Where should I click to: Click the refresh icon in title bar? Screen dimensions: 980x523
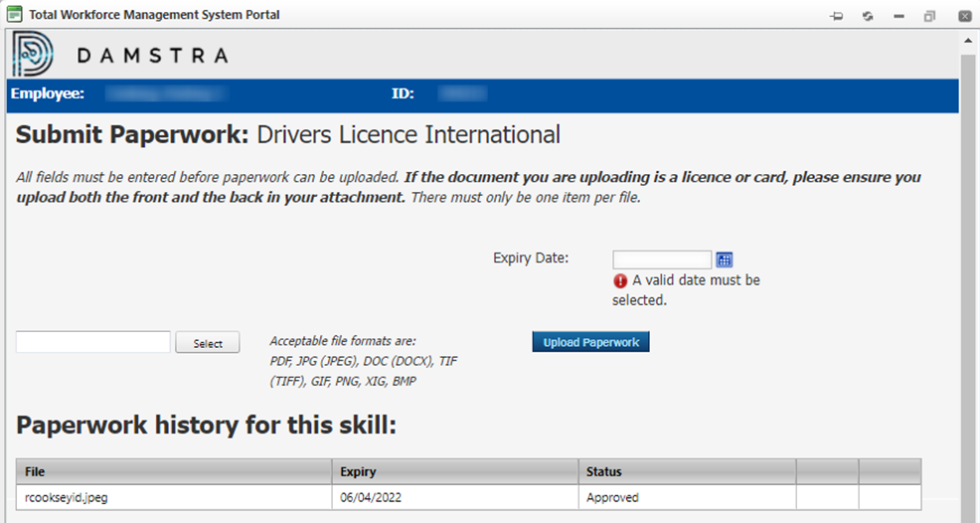[x=868, y=16]
